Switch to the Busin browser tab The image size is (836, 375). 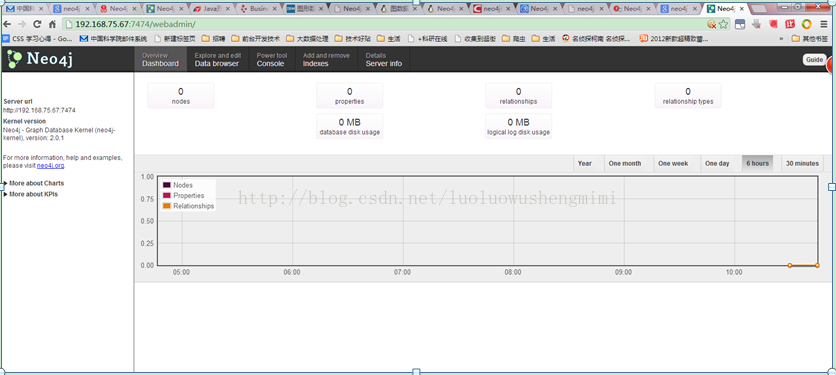click(258, 9)
